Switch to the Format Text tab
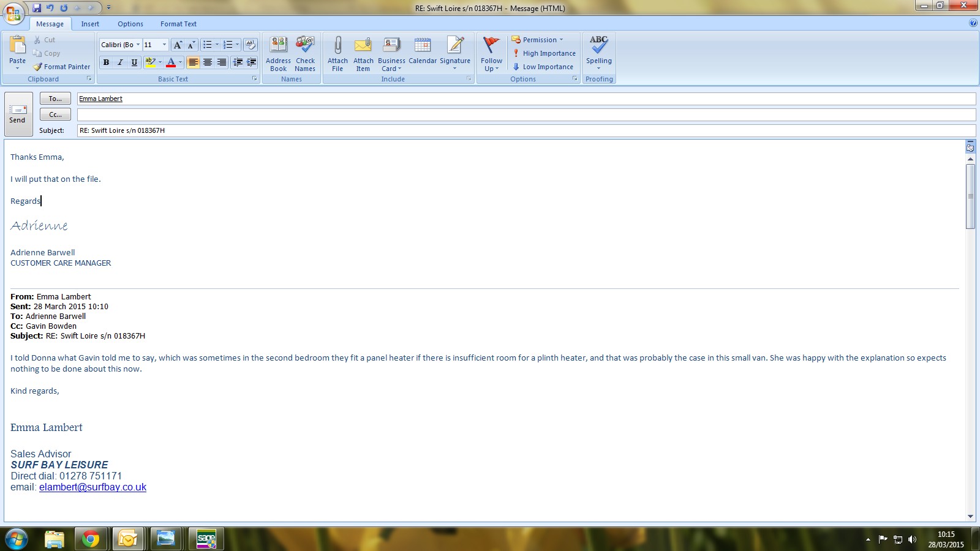Viewport: 980px width, 551px height. 178,24
